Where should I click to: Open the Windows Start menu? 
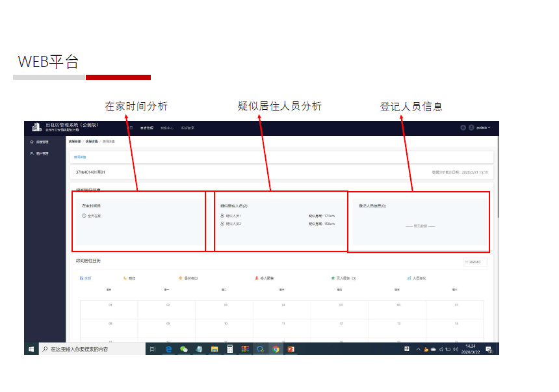point(31,349)
